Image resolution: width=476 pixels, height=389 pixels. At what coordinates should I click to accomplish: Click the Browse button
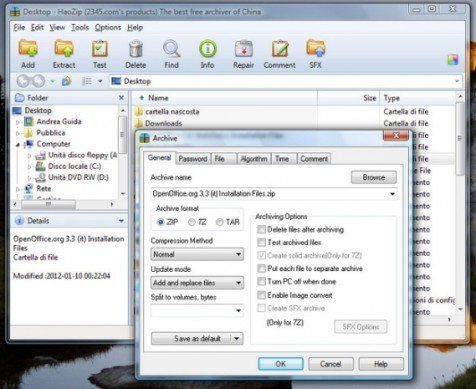click(374, 178)
